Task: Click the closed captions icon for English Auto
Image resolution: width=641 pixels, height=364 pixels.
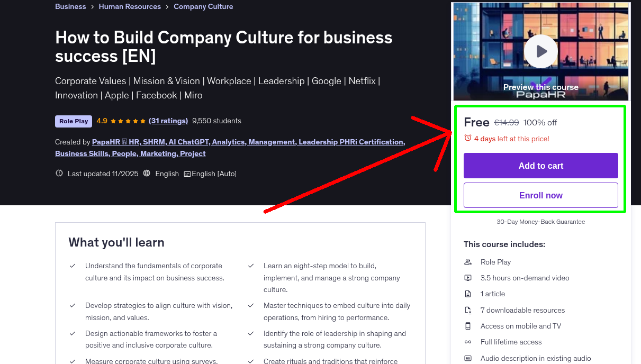Action: (x=187, y=173)
